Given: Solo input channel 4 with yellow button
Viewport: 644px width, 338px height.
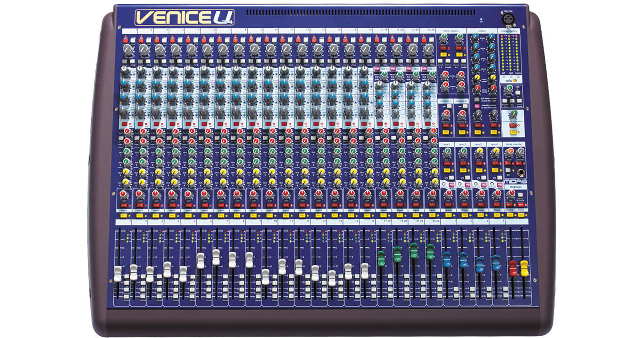Looking at the screenshot, I should (172, 215).
